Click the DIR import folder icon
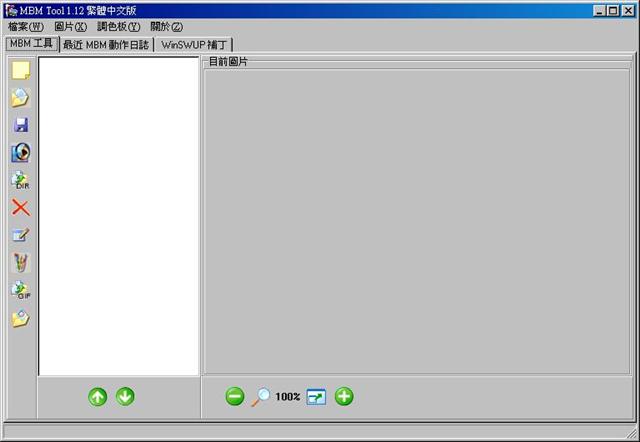The image size is (640, 442). point(20,180)
